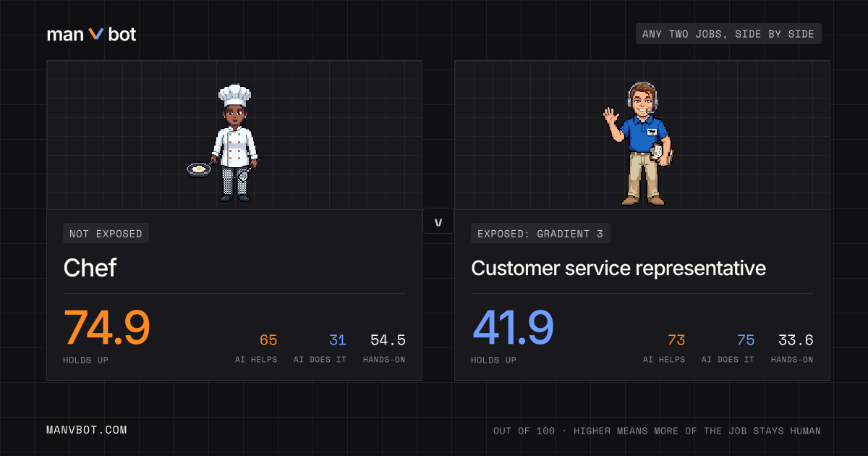Click the 'Any two jobs, side by side' tag
This screenshot has height=456, width=868.
tap(728, 34)
